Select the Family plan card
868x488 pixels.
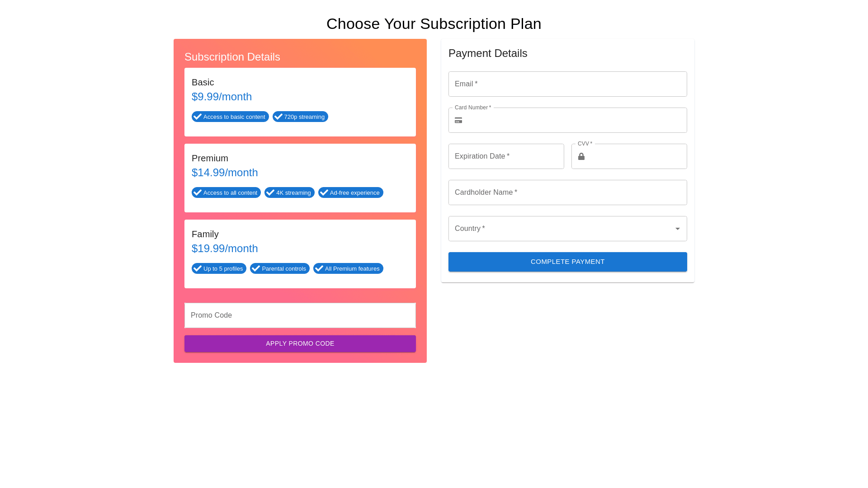click(x=300, y=244)
